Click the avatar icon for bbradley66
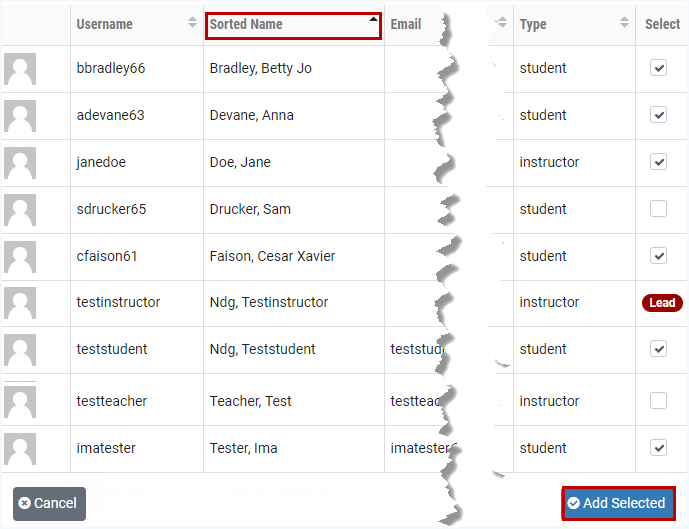The height and width of the screenshot is (529, 689). [20, 69]
